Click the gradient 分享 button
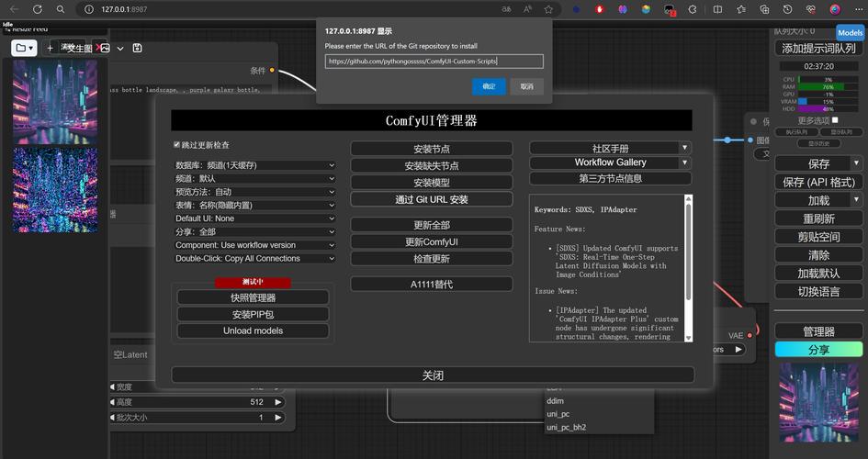 (818, 350)
